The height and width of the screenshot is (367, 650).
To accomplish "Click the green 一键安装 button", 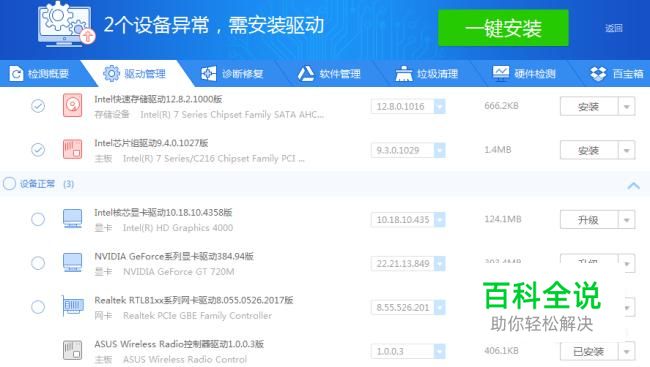I will pos(503,28).
